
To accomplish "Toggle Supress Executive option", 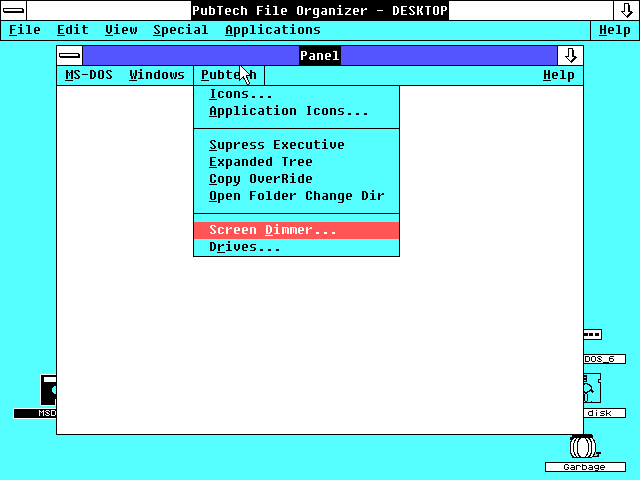I will point(296,145).
